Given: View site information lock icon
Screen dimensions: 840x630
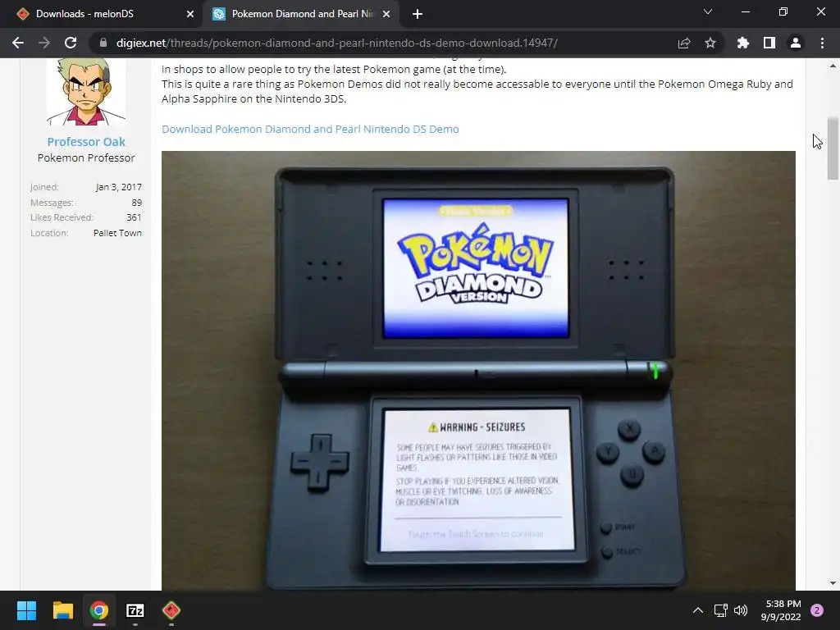Looking at the screenshot, I should pyautogui.click(x=103, y=43).
